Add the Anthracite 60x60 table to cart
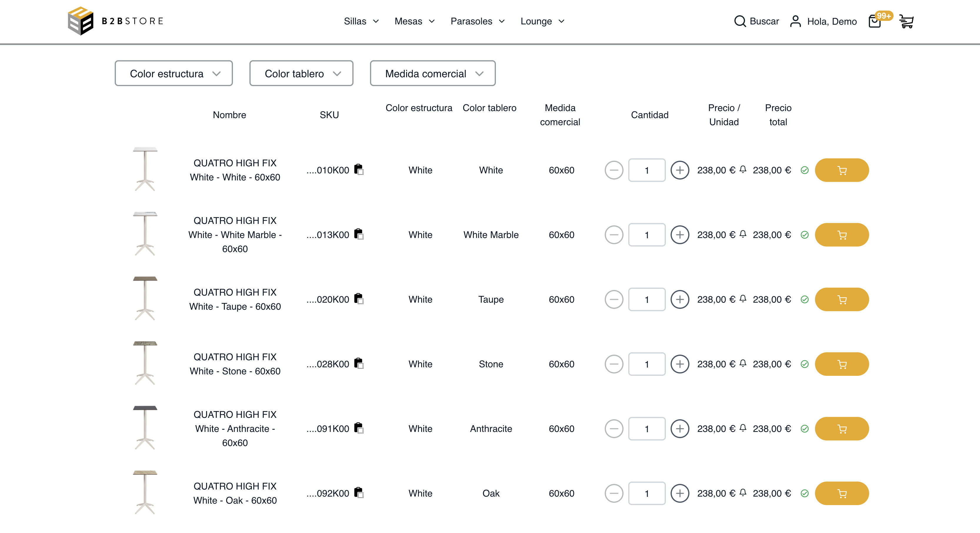Image resolution: width=980 pixels, height=533 pixels. pos(842,428)
